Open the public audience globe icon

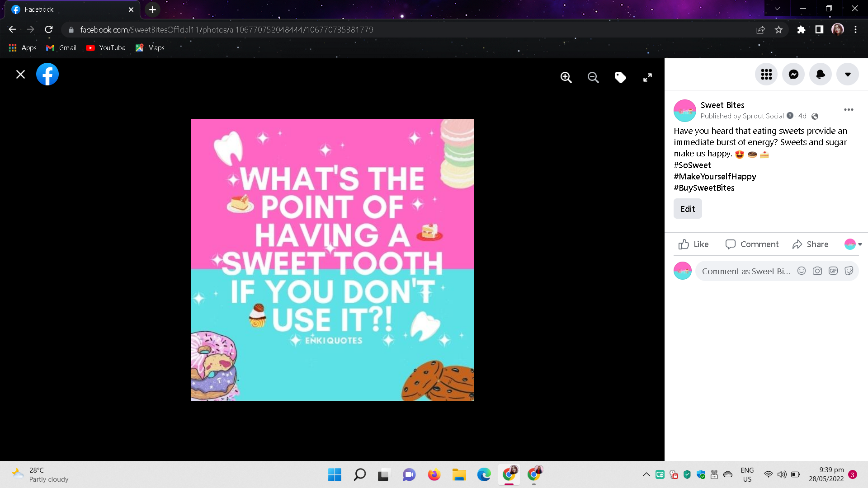(x=815, y=117)
